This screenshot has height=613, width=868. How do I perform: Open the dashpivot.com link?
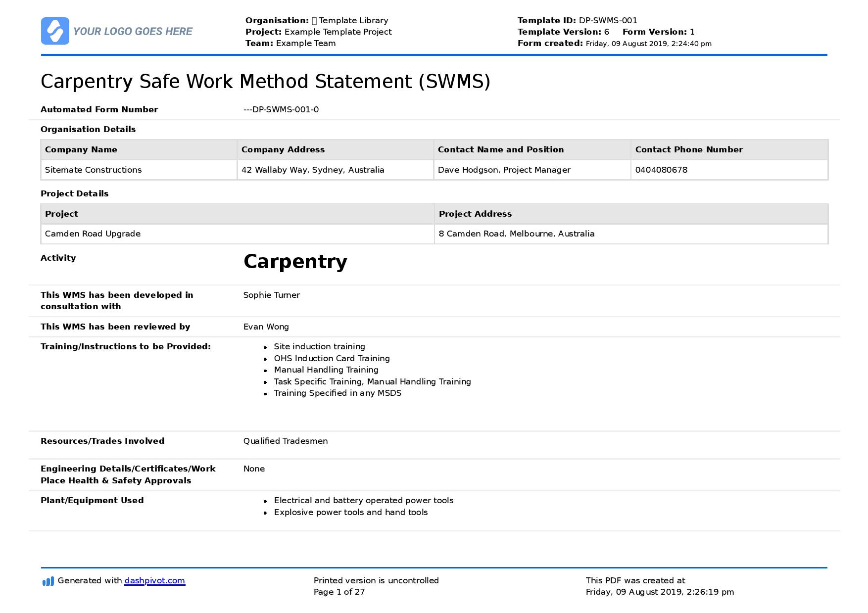click(x=154, y=581)
